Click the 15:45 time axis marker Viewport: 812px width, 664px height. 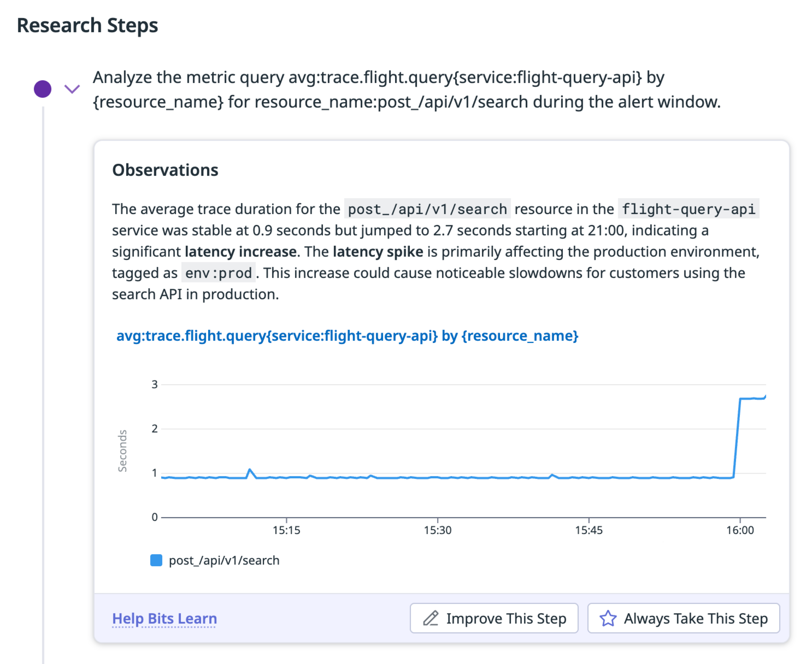click(x=589, y=530)
